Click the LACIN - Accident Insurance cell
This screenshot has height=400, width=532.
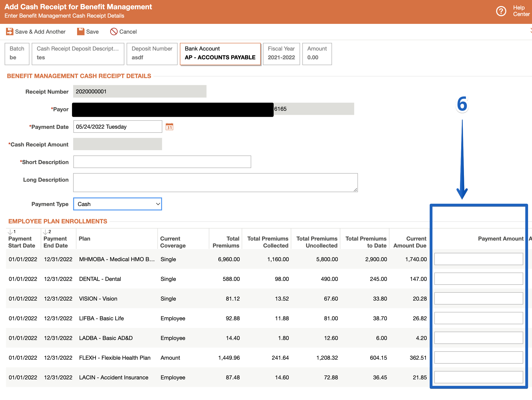click(x=114, y=377)
